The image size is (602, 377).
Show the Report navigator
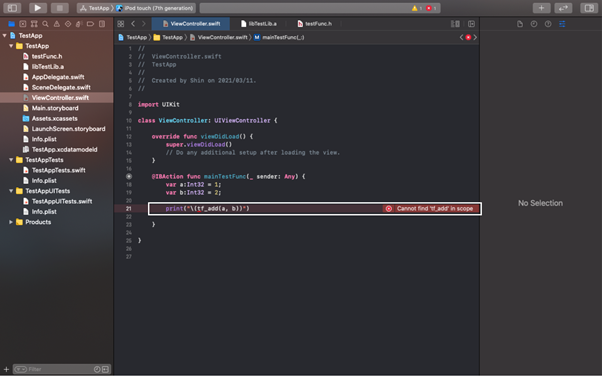tap(102, 24)
